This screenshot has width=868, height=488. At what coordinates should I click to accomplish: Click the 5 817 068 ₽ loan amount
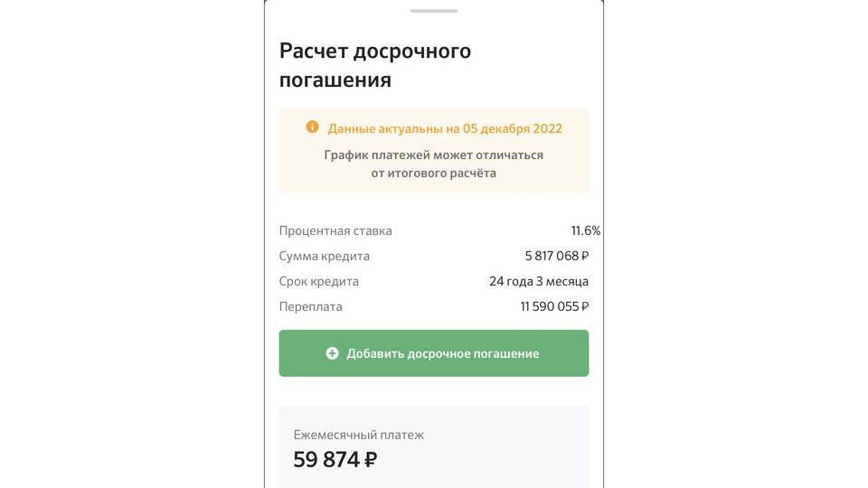pyautogui.click(x=556, y=257)
